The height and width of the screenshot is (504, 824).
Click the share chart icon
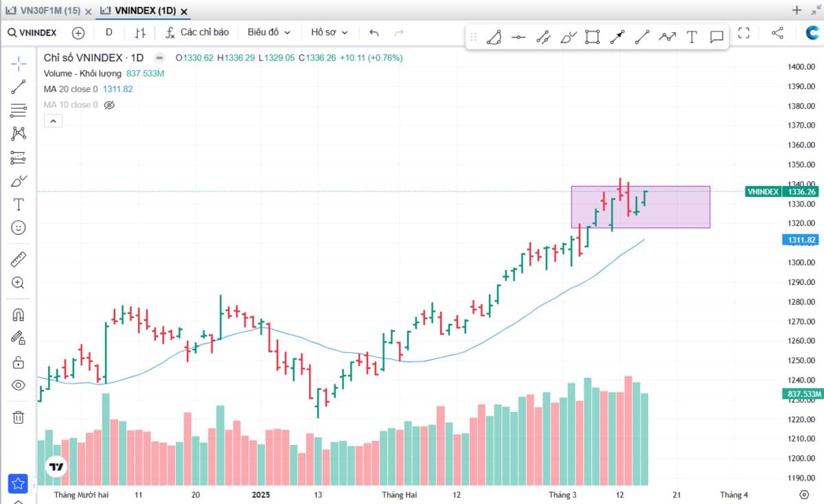point(777,32)
